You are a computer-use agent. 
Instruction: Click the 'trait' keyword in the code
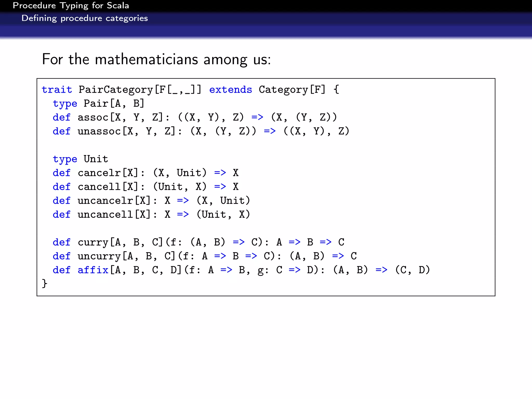(57, 90)
